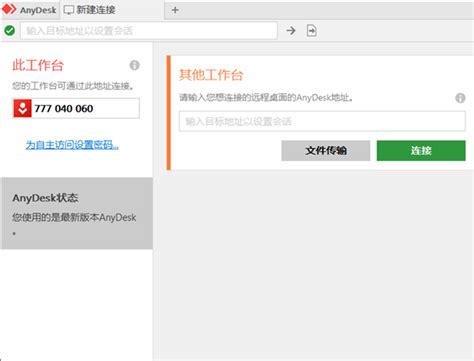Open 为自主访问设置密码 link

click(72, 145)
